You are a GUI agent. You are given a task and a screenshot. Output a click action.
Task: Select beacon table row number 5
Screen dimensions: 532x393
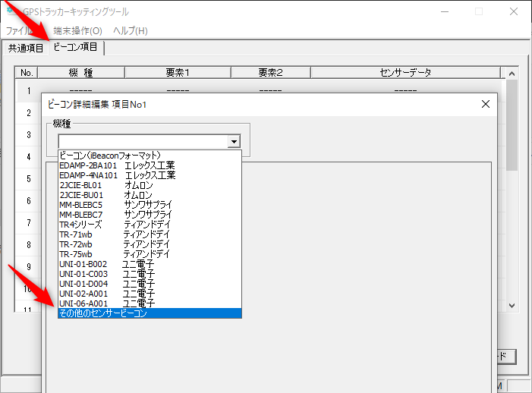point(29,179)
